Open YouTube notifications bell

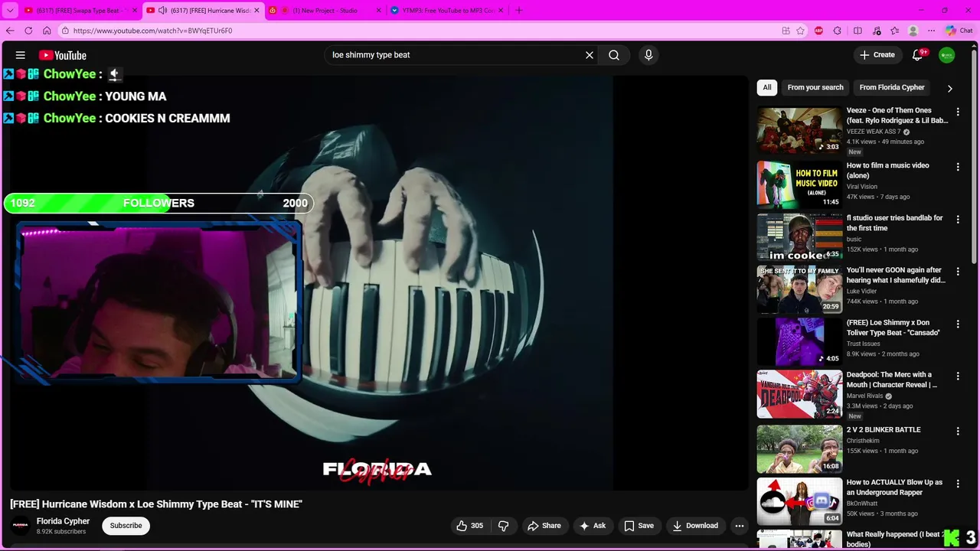tap(917, 55)
